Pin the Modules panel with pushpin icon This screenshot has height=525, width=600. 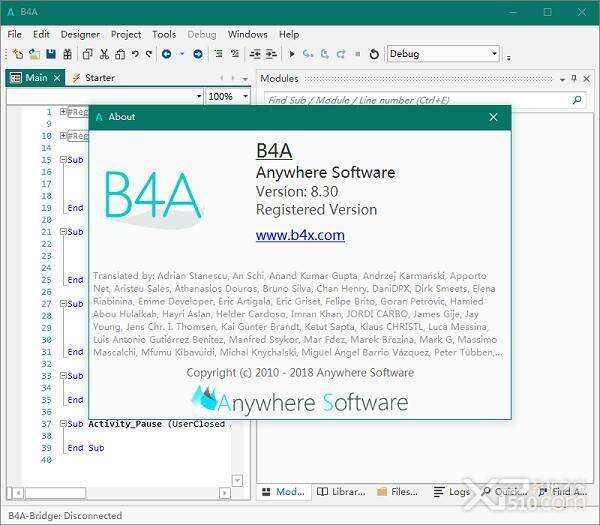point(574,78)
